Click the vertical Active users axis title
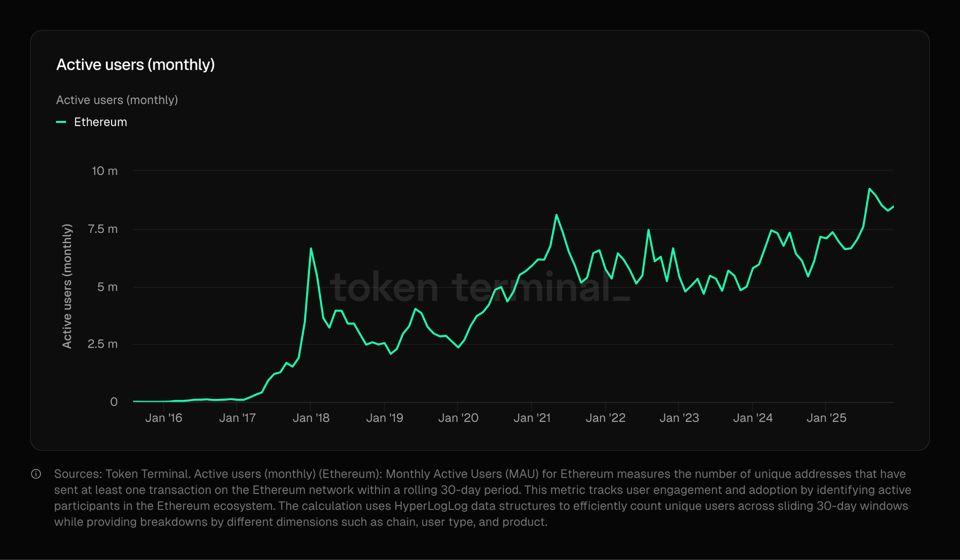The height and width of the screenshot is (560, 960). click(x=67, y=286)
